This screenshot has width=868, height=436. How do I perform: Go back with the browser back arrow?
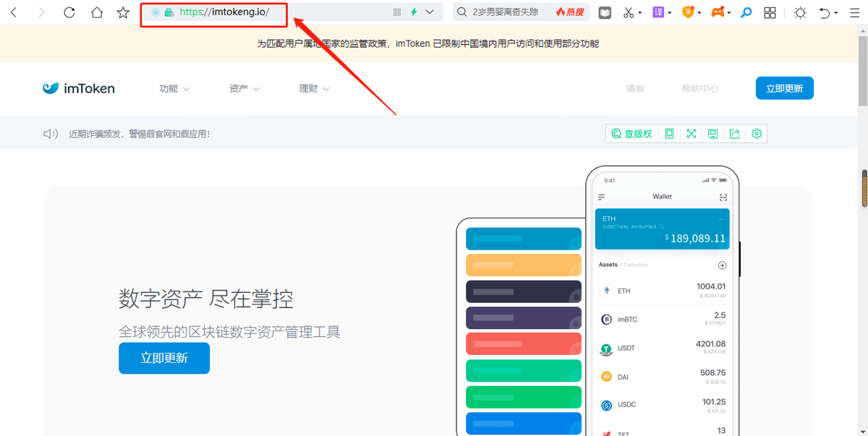coord(14,12)
